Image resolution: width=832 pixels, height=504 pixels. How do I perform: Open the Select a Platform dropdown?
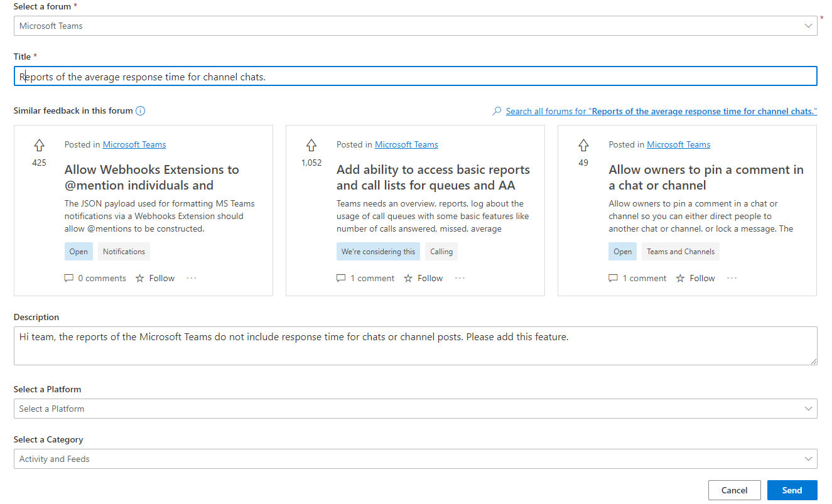tap(416, 409)
